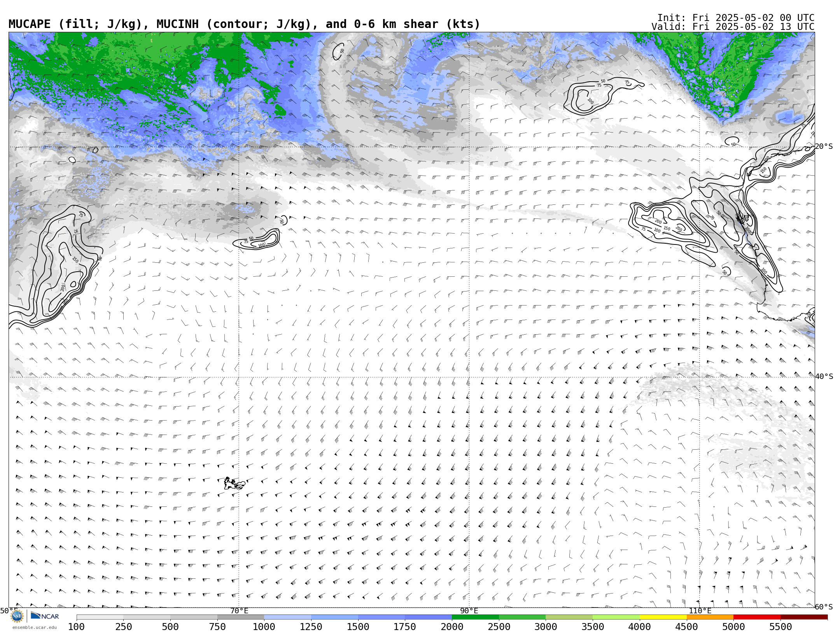Click the 40°S latitude label
The height and width of the screenshot is (632, 840).
[x=824, y=377]
